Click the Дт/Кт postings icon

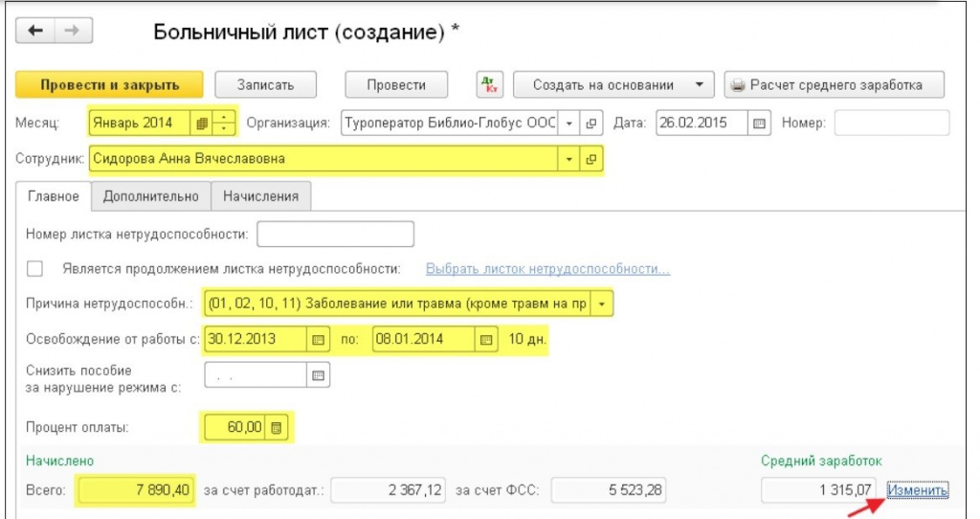click(489, 84)
